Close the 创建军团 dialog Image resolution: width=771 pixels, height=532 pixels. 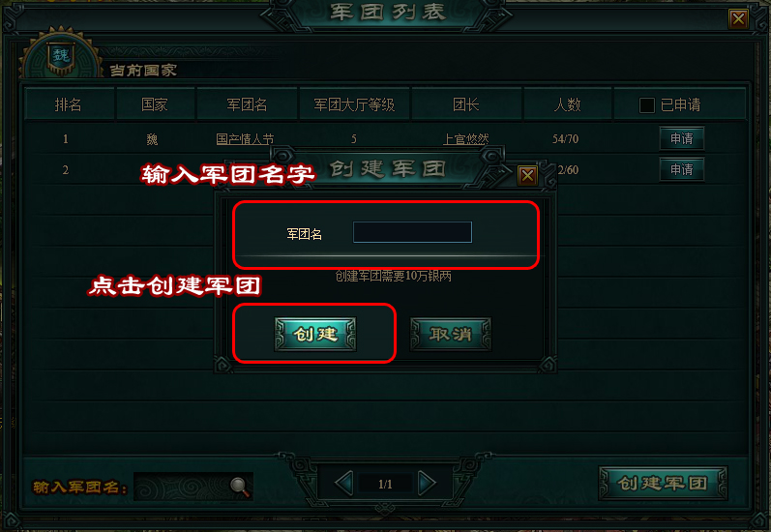click(527, 175)
